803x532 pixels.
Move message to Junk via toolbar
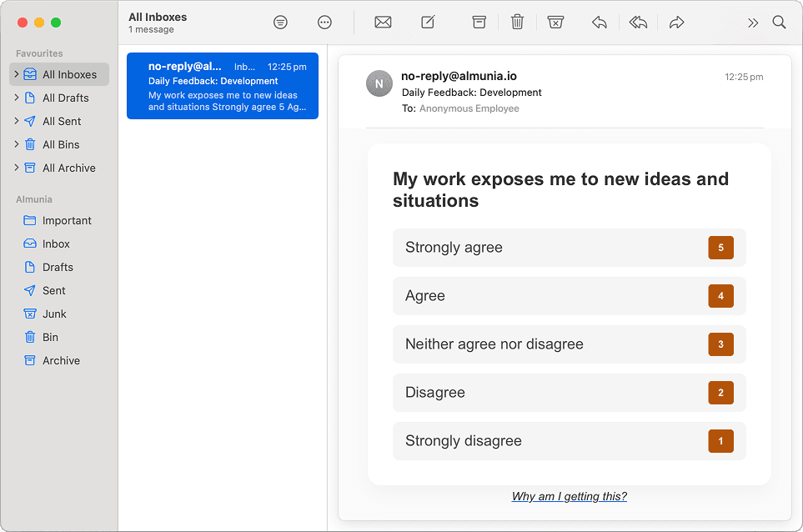(555, 23)
